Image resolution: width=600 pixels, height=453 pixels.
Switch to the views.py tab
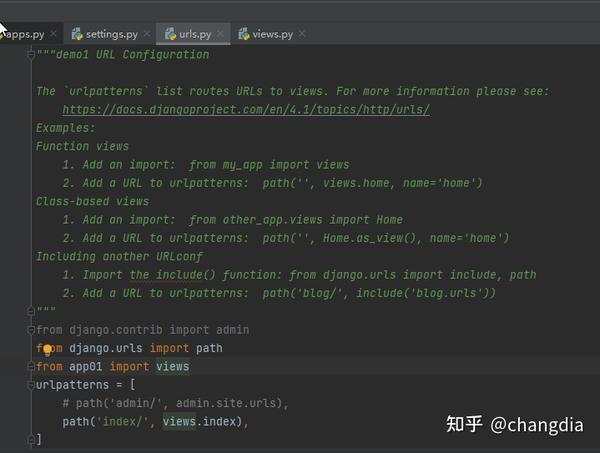click(272, 34)
